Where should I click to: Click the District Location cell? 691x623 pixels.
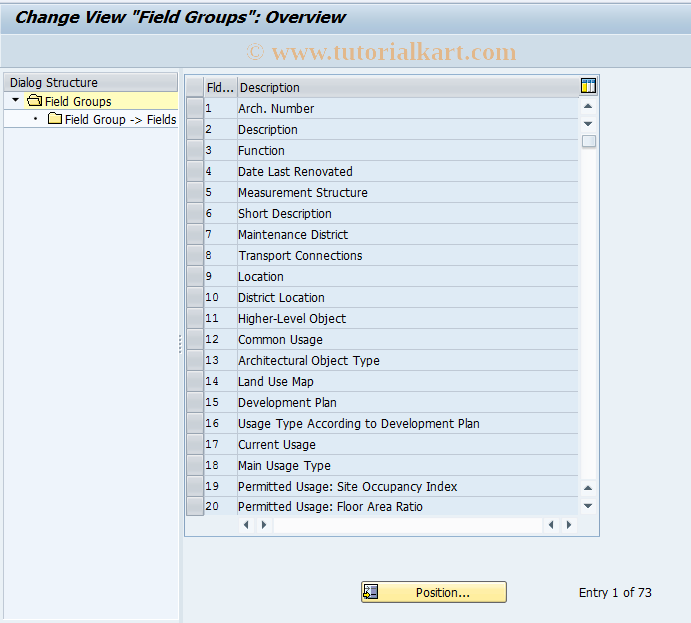coord(408,297)
